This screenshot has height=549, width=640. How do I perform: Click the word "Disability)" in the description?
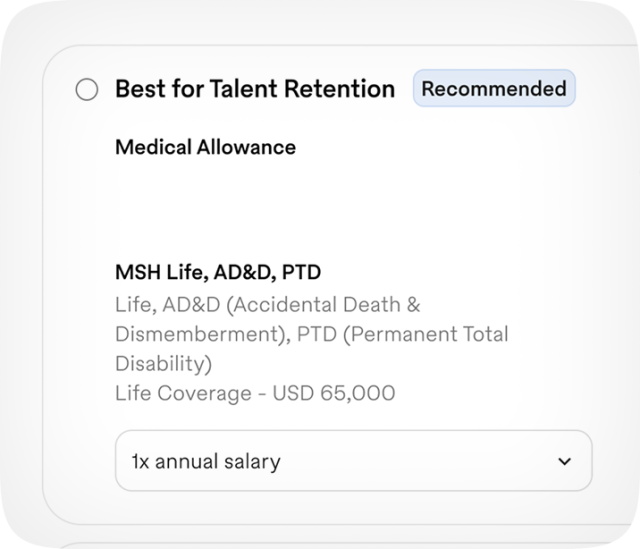163,363
